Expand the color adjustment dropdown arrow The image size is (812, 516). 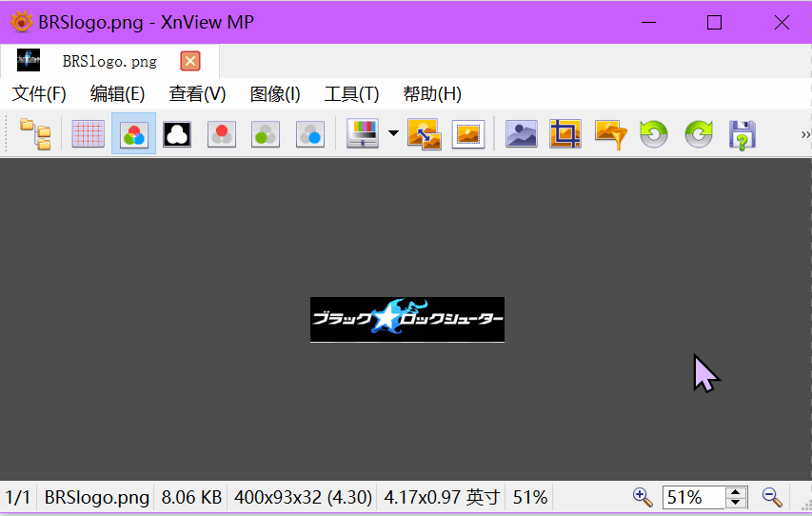pyautogui.click(x=393, y=133)
